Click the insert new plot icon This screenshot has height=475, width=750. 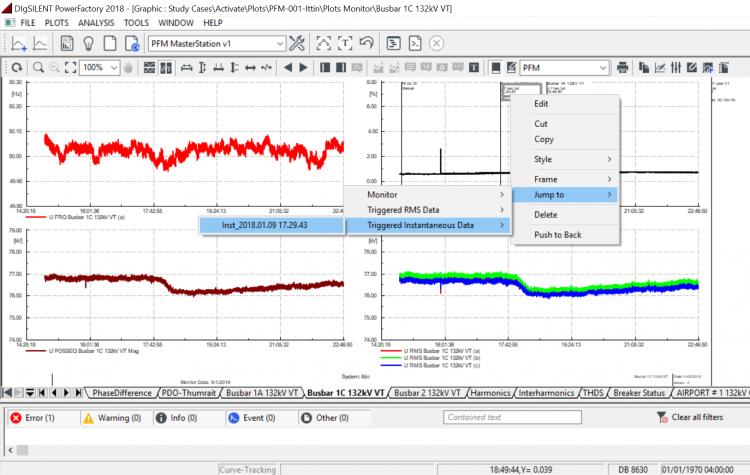(x=18, y=44)
